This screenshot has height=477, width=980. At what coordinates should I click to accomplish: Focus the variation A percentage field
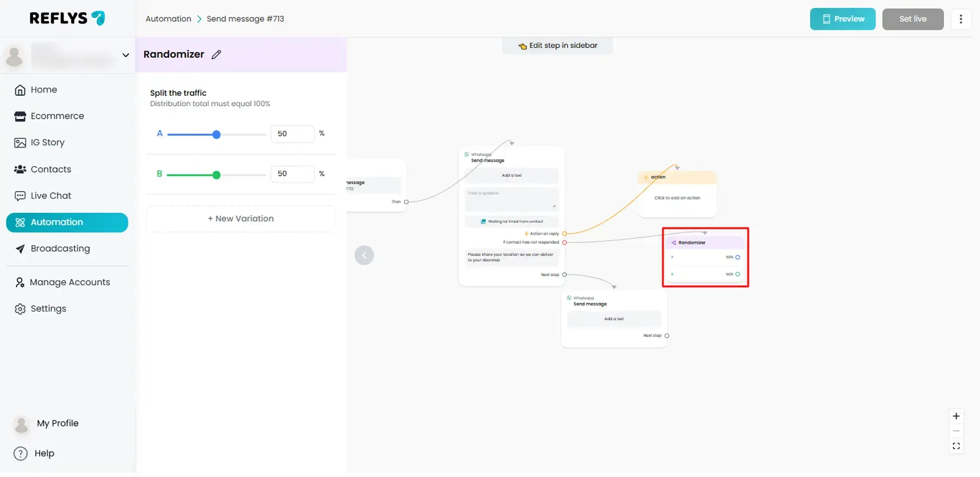pyautogui.click(x=292, y=134)
